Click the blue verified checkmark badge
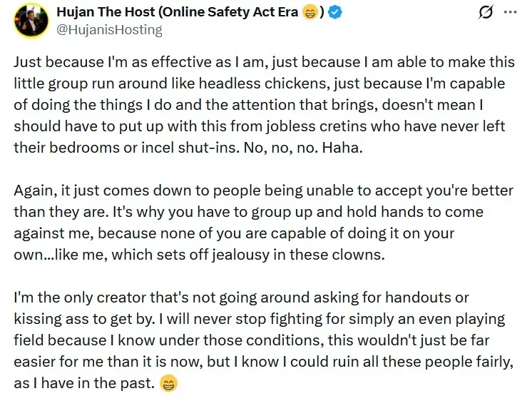This screenshot has width=532, height=401. click(x=335, y=13)
